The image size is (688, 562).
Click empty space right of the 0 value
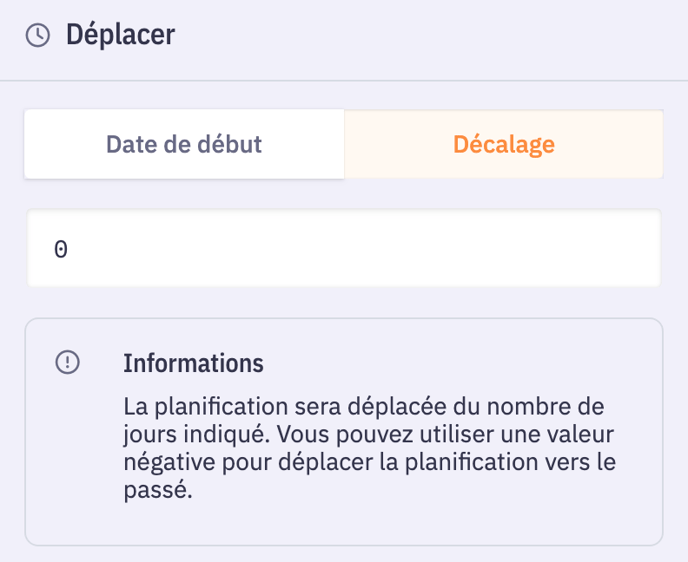400,249
